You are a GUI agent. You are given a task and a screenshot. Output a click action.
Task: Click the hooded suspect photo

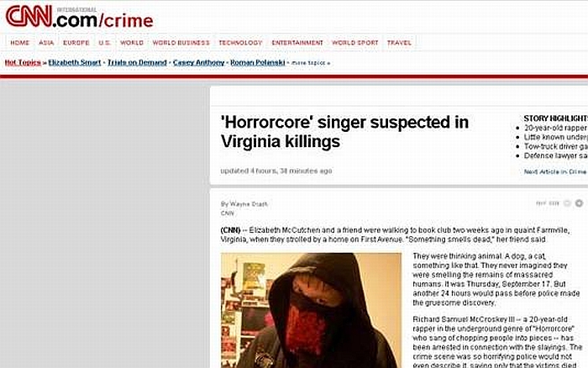[312, 311]
